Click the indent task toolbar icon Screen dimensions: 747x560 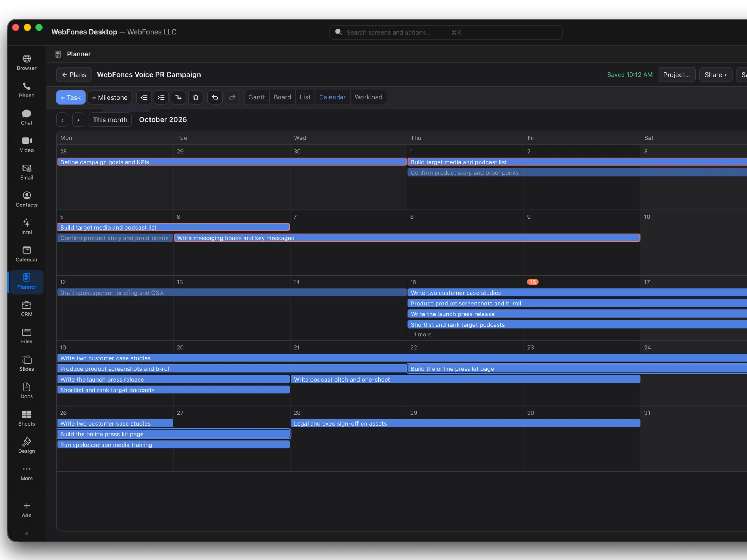161,97
